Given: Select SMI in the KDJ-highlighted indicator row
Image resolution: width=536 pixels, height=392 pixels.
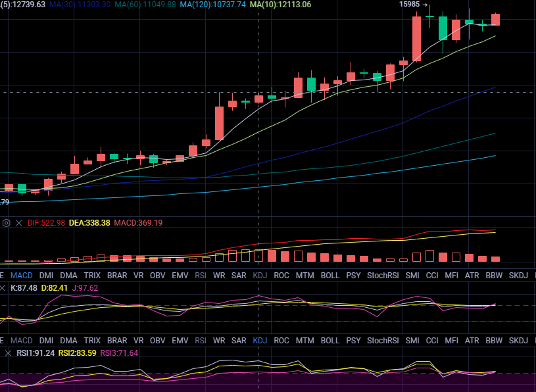Looking at the screenshot, I should tap(412, 341).
